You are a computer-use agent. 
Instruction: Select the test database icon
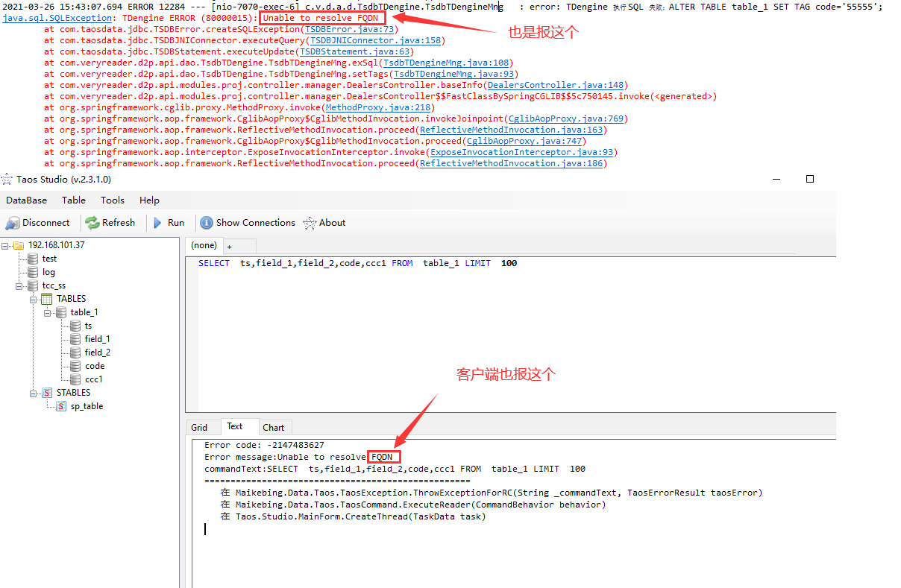click(33, 258)
